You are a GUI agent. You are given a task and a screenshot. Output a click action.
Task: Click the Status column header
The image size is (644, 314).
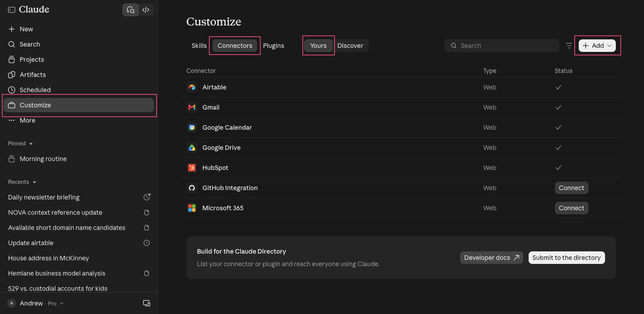click(x=563, y=71)
